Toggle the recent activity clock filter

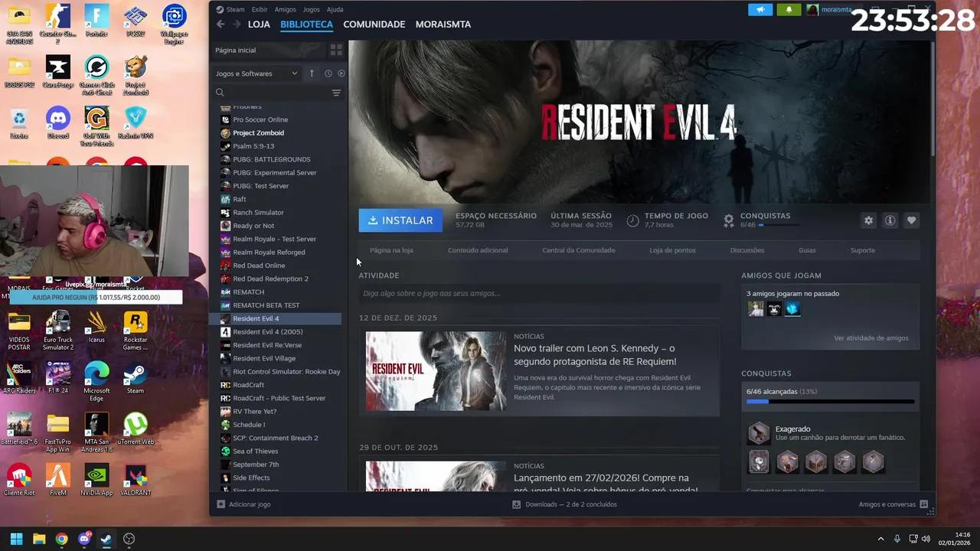(x=328, y=73)
